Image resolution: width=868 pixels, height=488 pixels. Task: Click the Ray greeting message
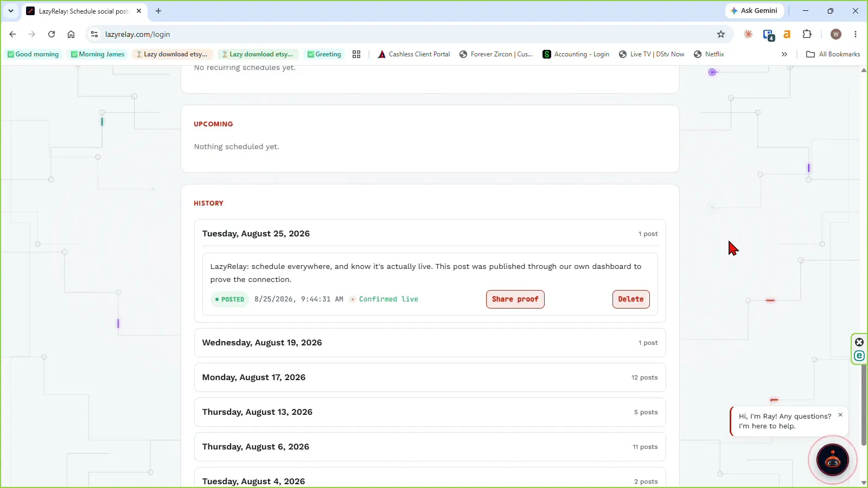[785, 421]
